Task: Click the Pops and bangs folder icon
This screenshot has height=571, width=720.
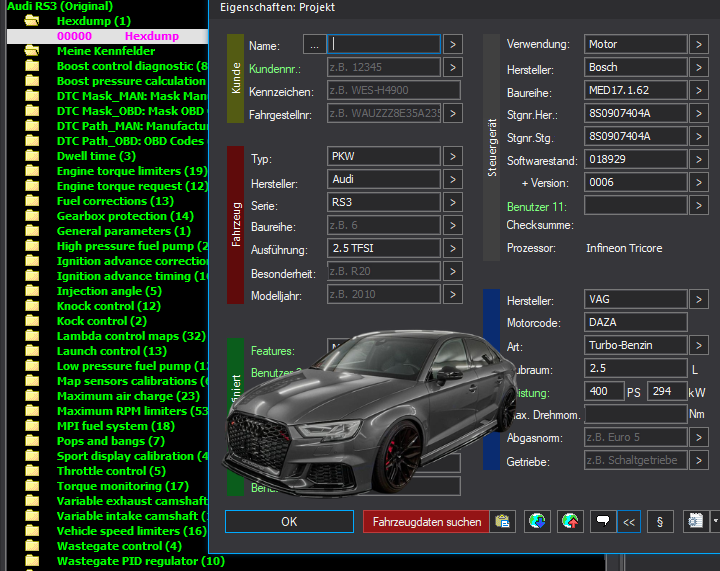Action: 32,441
